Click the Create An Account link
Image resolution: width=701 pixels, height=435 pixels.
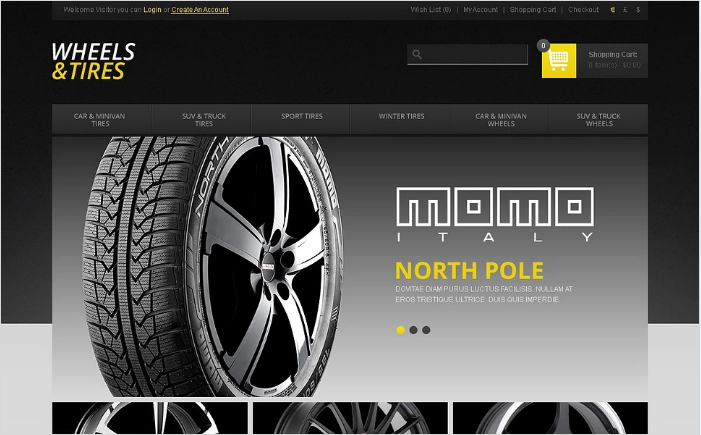tap(200, 9)
